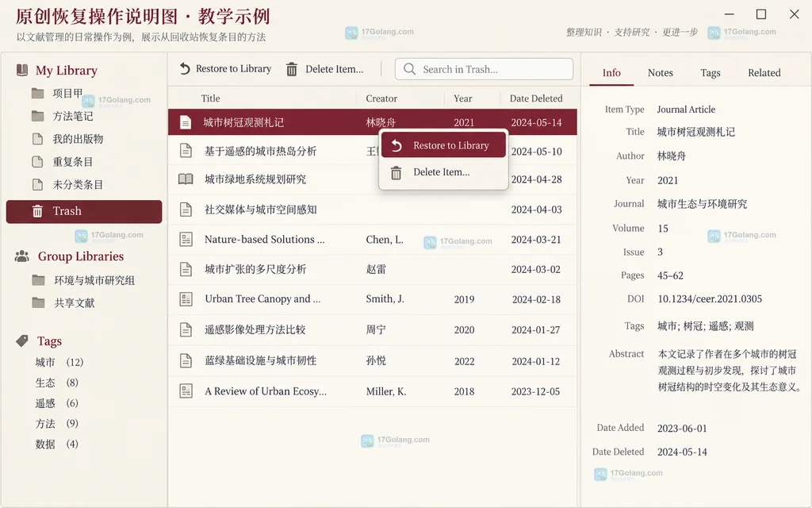812x508 pixels.
Task: Click the page icon beside 未分类条目
Action: [37, 184]
